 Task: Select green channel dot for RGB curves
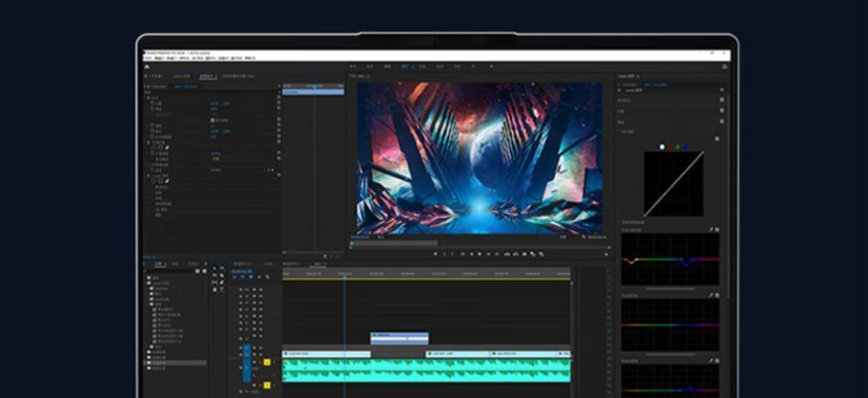point(677,147)
